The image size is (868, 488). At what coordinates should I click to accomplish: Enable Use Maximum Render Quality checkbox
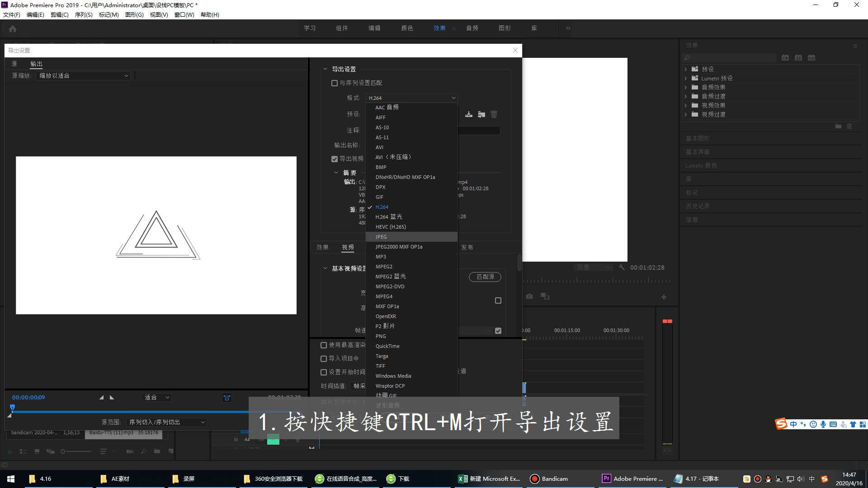tap(324, 345)
